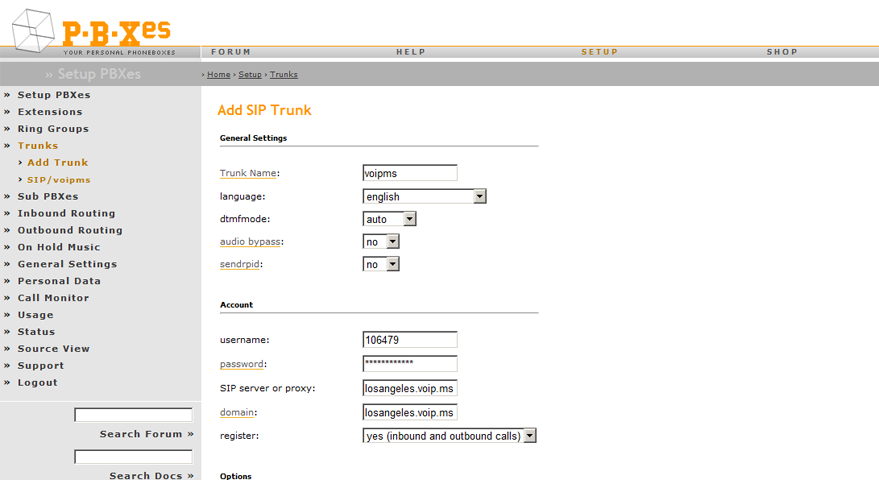This screenshot has height=480, width=879.
Task: Open Call Monitor page
Action: pos(53,298)
